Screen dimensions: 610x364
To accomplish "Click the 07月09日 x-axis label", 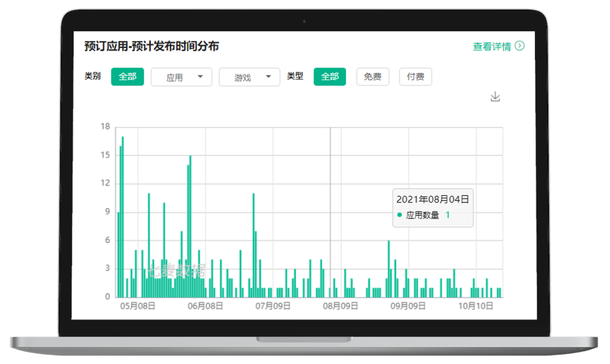I will [273, 306].
